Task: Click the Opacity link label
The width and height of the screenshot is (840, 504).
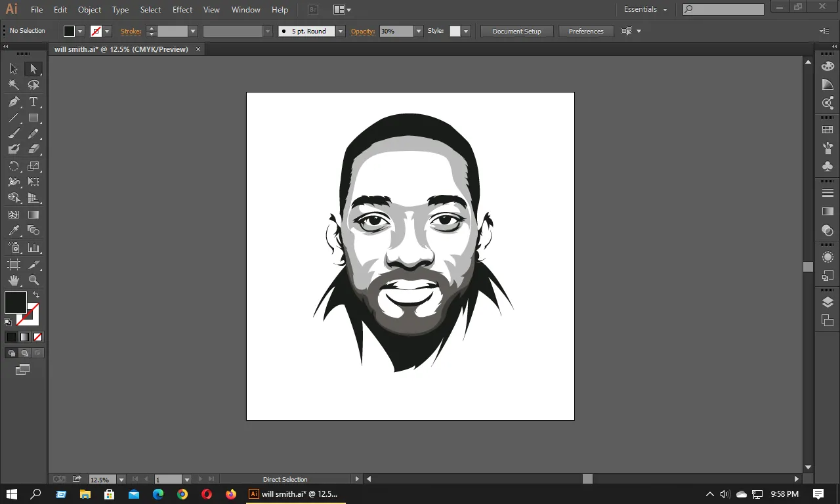Action: click(363, 31)
